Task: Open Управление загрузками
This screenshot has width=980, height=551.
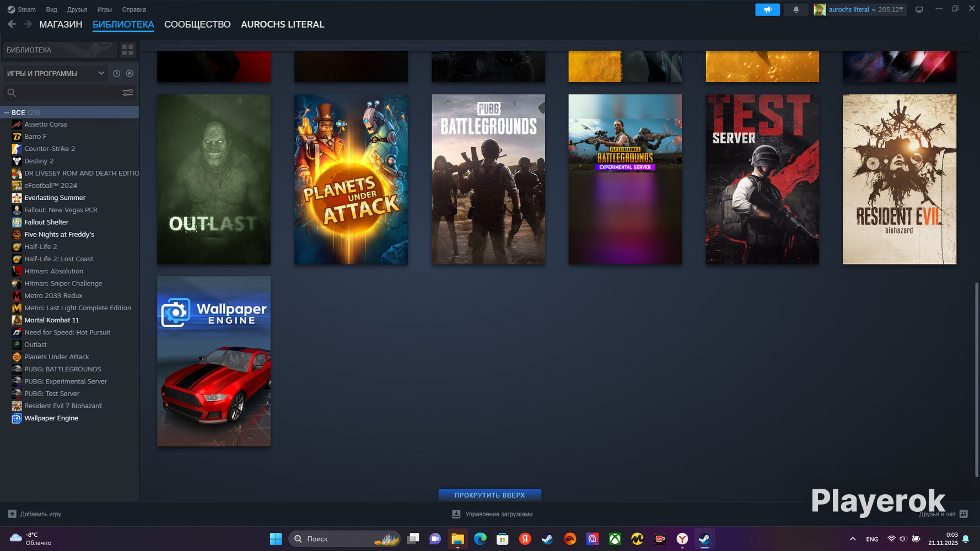Action: point(492,514)
